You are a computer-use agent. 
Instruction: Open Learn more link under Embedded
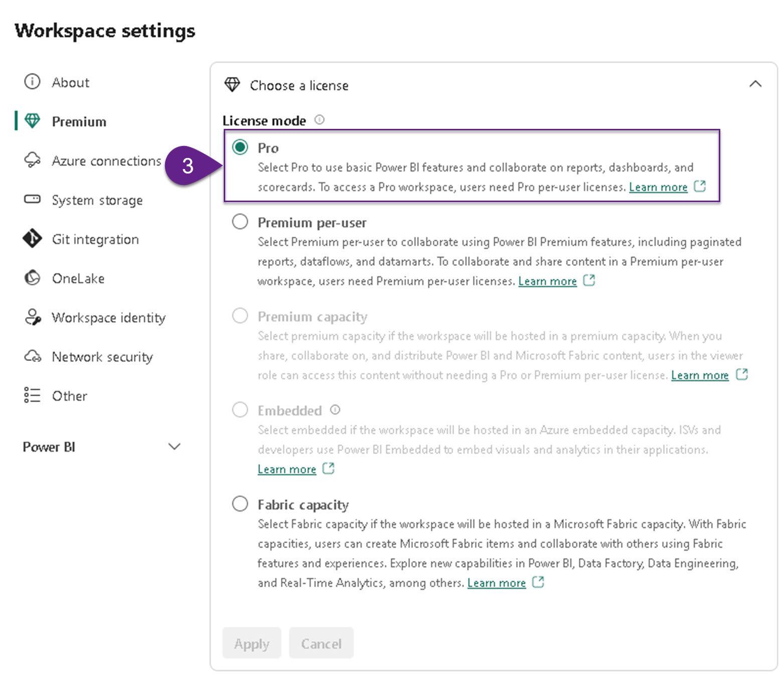pyautogui.click(x=287, y=469)
